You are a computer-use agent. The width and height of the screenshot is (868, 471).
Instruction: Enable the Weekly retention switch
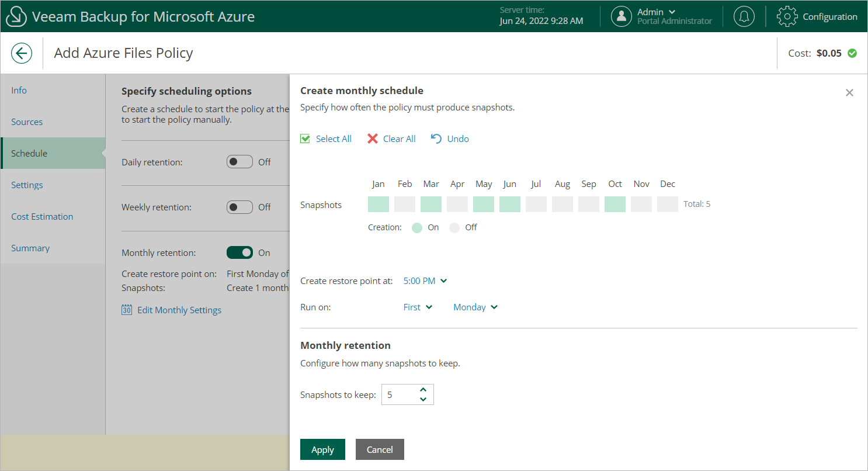239,207
